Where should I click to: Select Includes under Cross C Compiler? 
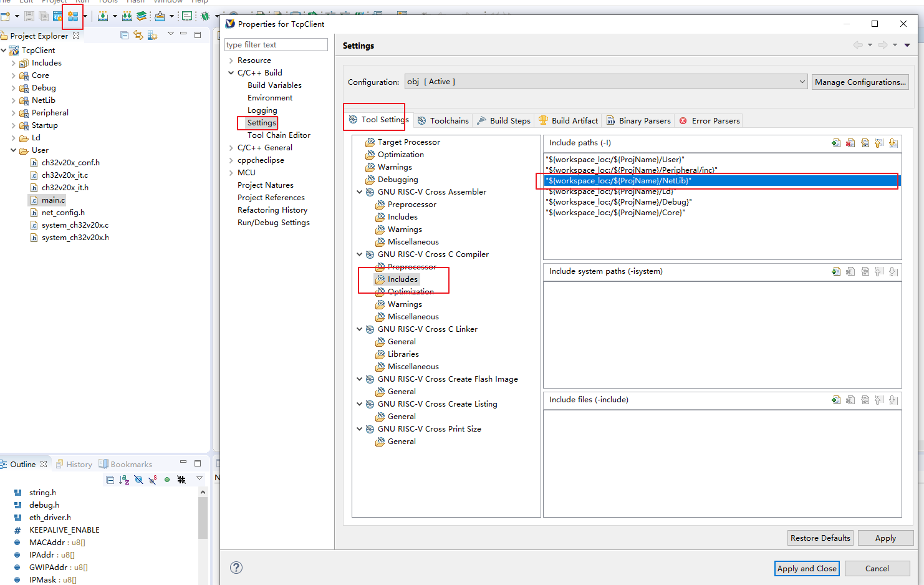402,279
